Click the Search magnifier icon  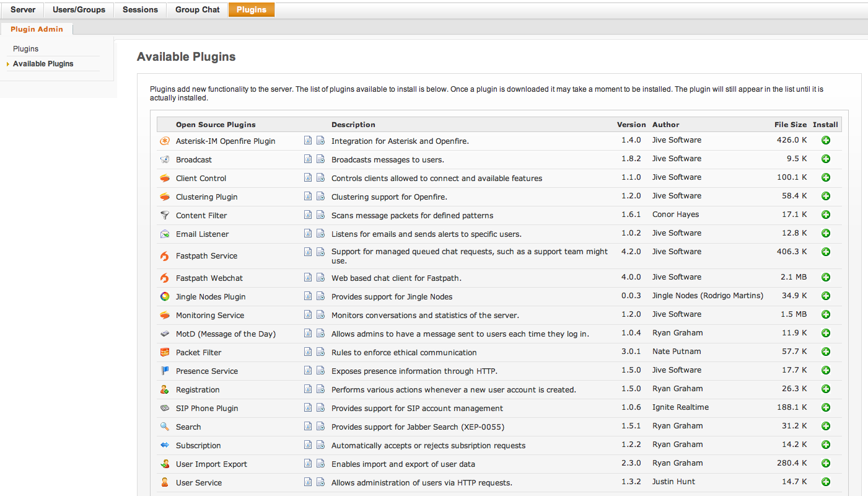pos(165,427)
